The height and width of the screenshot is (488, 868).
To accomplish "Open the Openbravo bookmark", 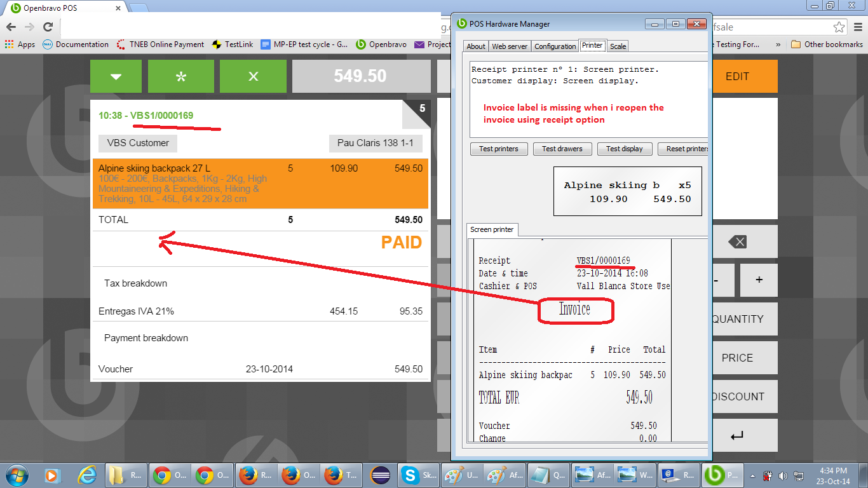I will pos(382,44).
